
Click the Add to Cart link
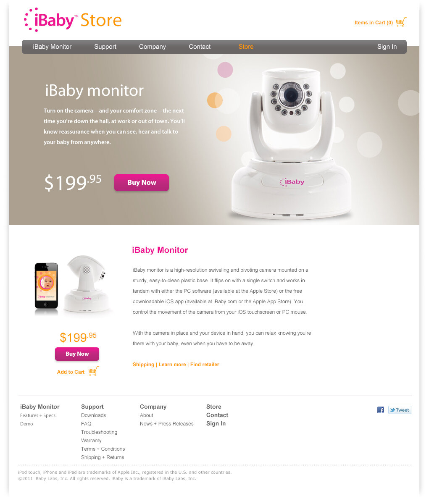[x=71, y=372]
